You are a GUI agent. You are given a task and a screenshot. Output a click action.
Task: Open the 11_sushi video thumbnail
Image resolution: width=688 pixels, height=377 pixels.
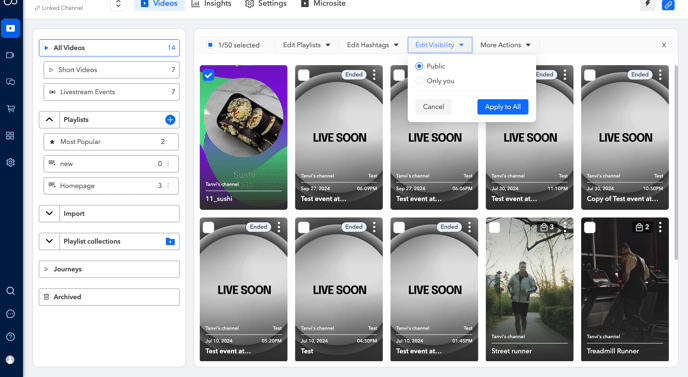(x=244, y=137)
